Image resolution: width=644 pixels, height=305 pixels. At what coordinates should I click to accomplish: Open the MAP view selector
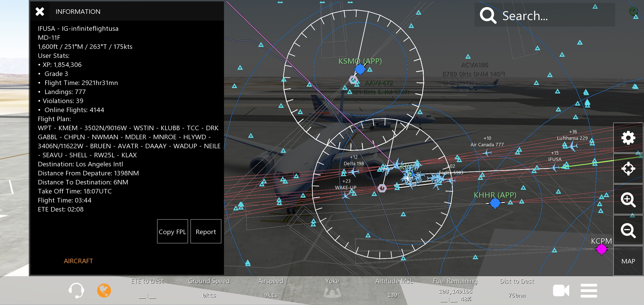[x=628, y=261]
